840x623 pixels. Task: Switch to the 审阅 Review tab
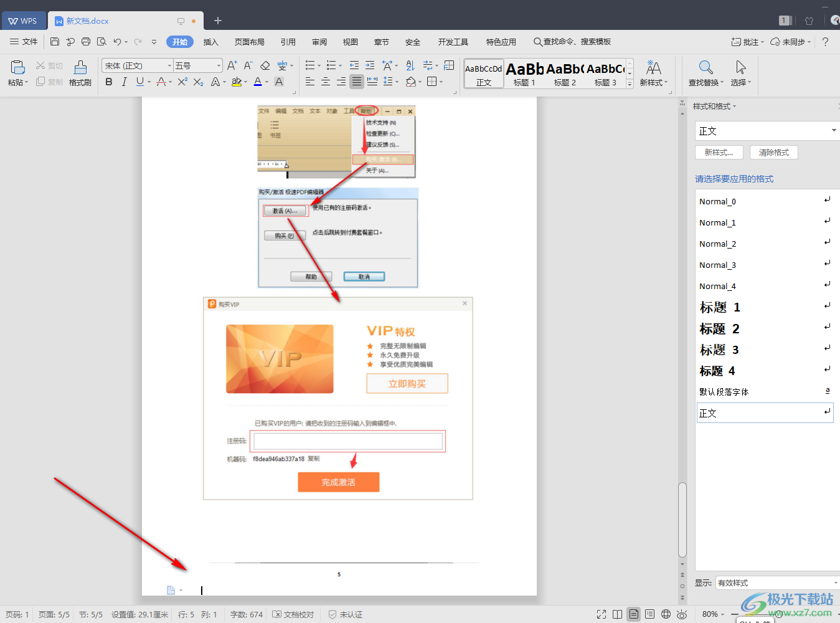tap(319, 42)
